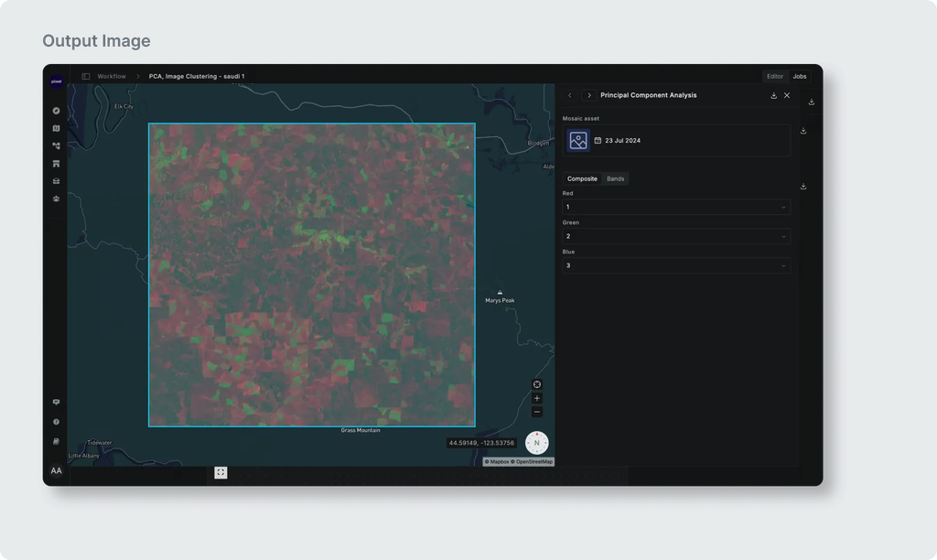Open the map icon in sidebar
This screenshot has height=560, width=937.
pyautogui.click(x=56, y=128)
